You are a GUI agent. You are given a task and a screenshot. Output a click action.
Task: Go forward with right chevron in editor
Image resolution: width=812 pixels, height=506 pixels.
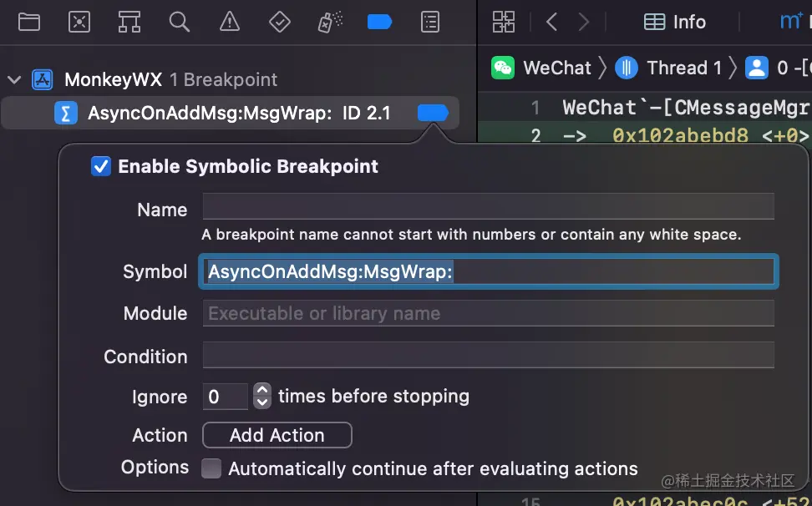pos(584,23)
